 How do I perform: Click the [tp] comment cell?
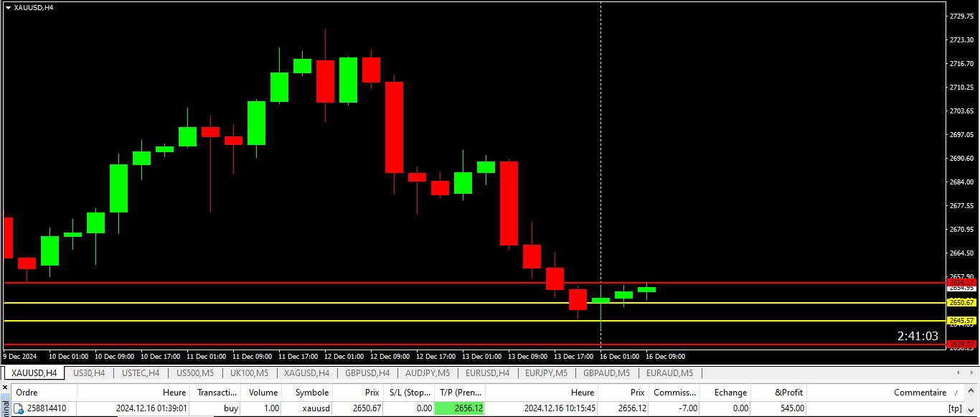click(x=955, y=408)
